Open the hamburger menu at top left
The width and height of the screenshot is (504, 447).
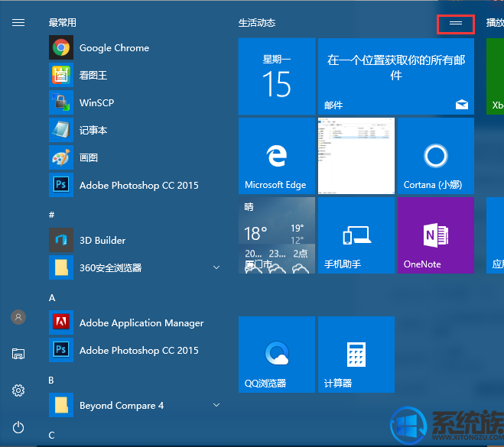tap(18, 22)
